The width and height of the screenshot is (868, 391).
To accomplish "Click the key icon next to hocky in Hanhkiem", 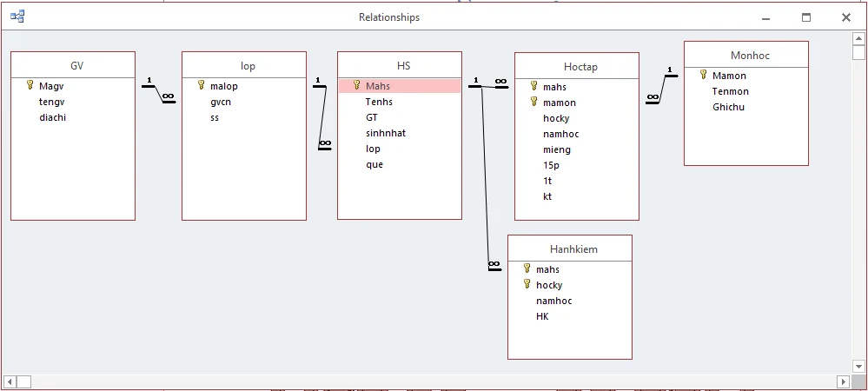I will (527, 285).
